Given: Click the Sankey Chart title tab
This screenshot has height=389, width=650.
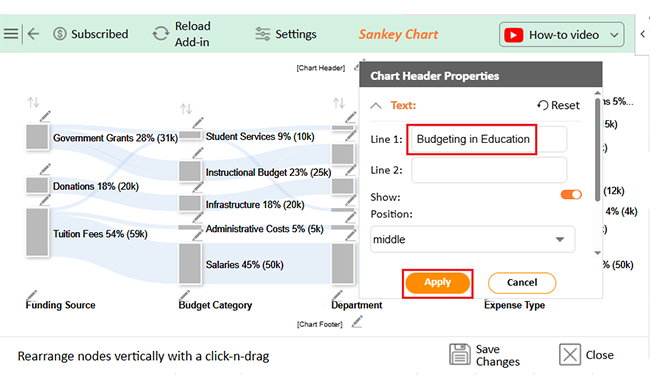Looking at the screenshot, I should click(398, 34).
